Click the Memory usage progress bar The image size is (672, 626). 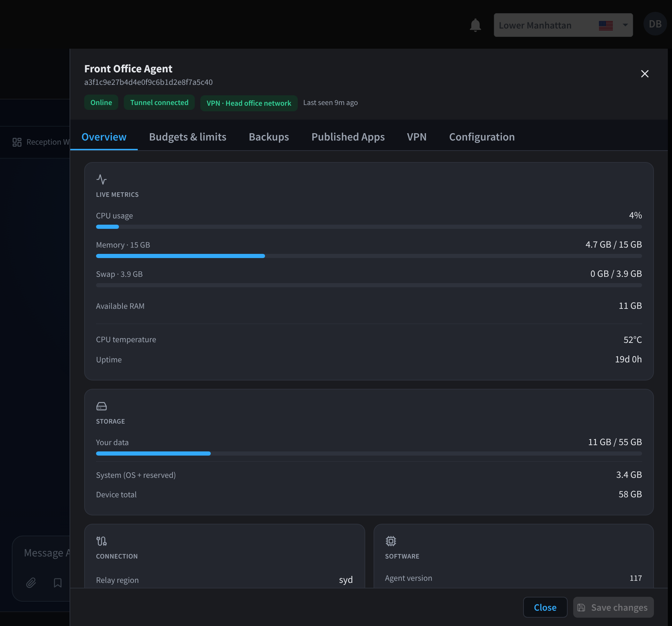pos(369,256)
